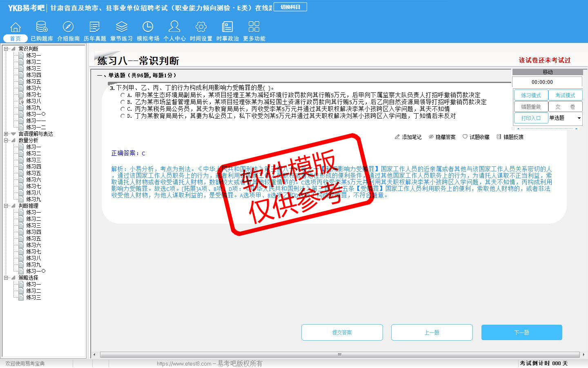The height and width of the screenshot is (368, 588).
Task: Collapse the 数量分析 tree node
Action: 6,140
